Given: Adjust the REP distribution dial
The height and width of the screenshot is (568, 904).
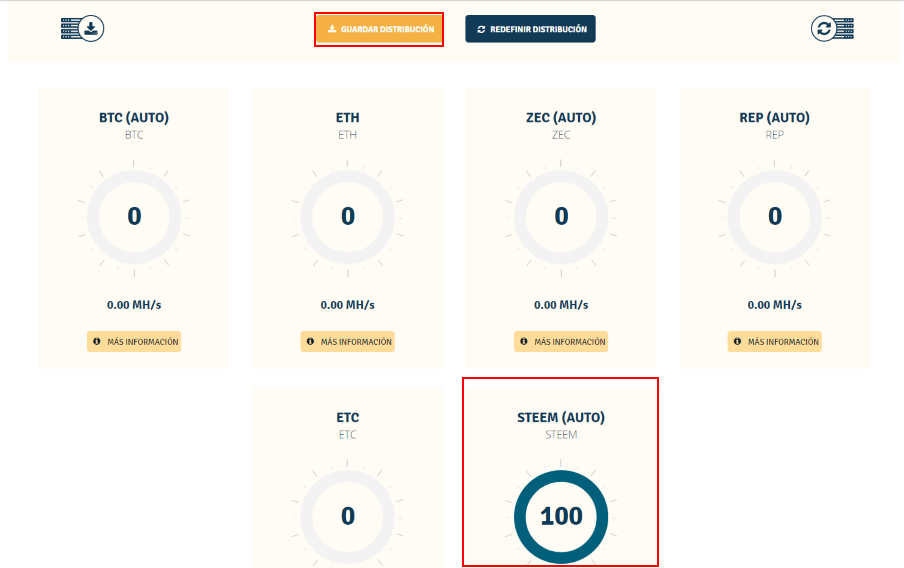Looking at the screenshot, I should tap(774, 217).
